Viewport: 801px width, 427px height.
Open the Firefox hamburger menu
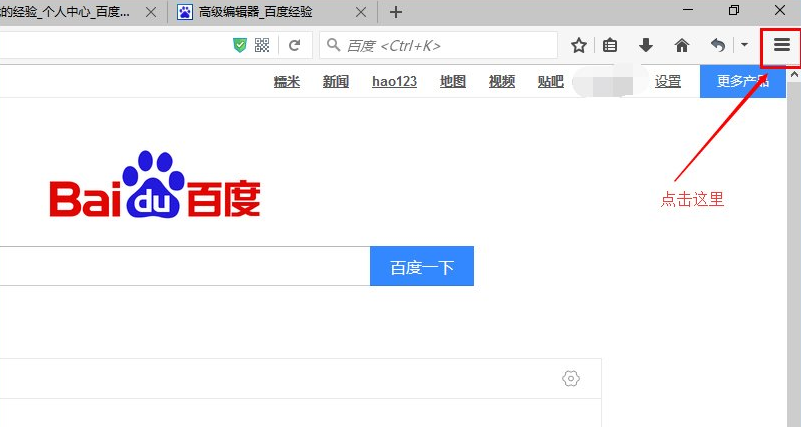(x=782, y=46)
